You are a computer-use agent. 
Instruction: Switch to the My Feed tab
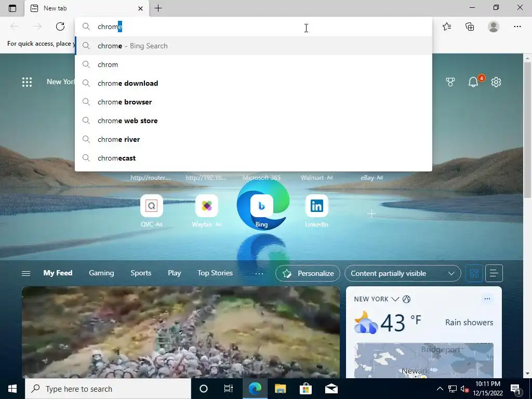[58, 273]
